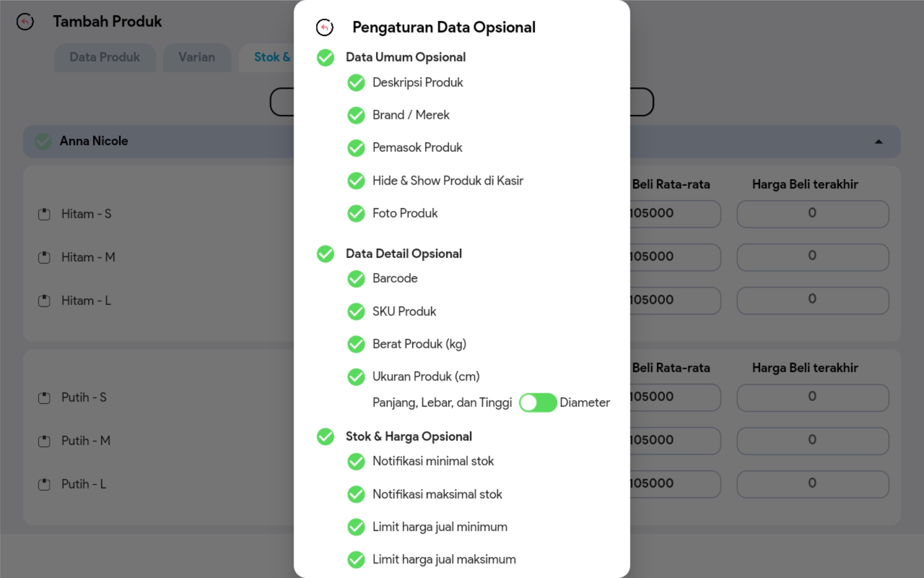Click the back arrow beside Tambah Produk
This screenshot has width=924, height=578.
point(25,22)
